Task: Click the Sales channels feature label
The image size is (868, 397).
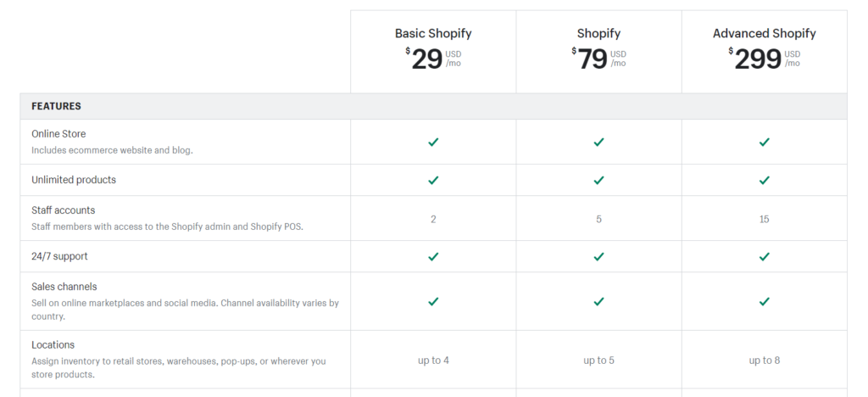Action: click(x=64, y=287)
